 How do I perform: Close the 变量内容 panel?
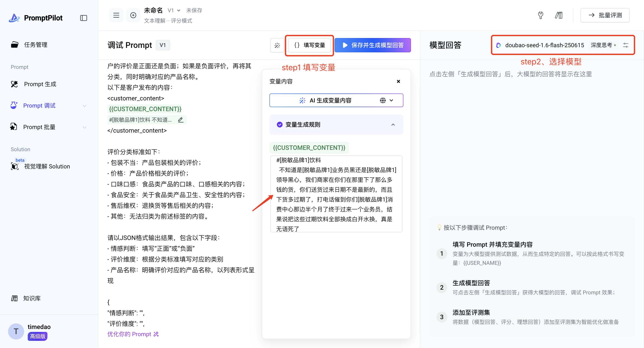(x=398, y=81)
